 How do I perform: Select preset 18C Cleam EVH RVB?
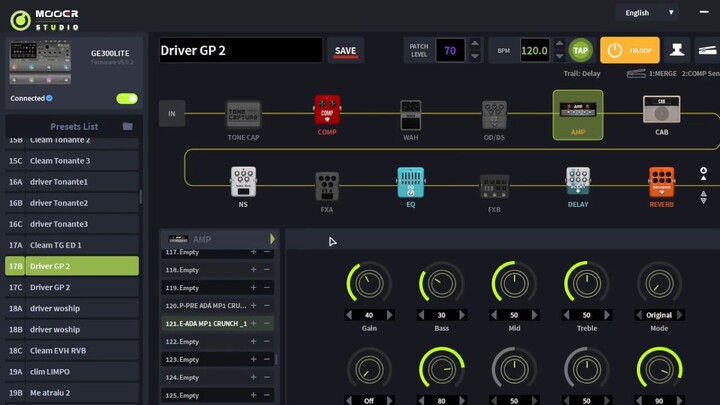click(72, 351)
